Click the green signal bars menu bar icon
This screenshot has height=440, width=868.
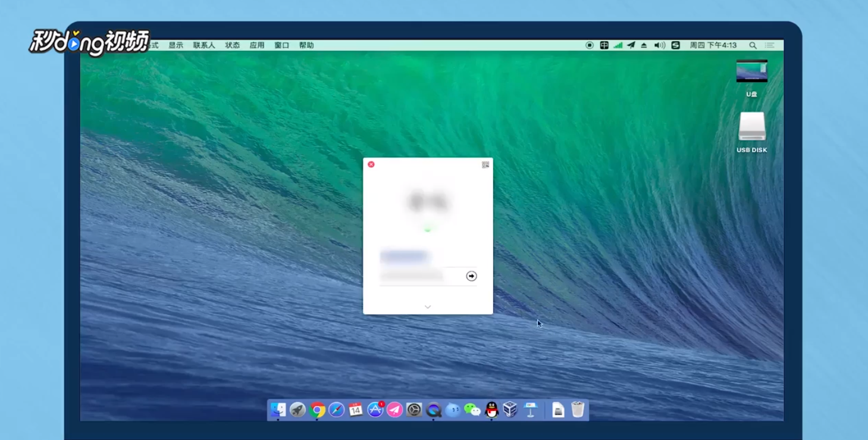pos(618,45)
